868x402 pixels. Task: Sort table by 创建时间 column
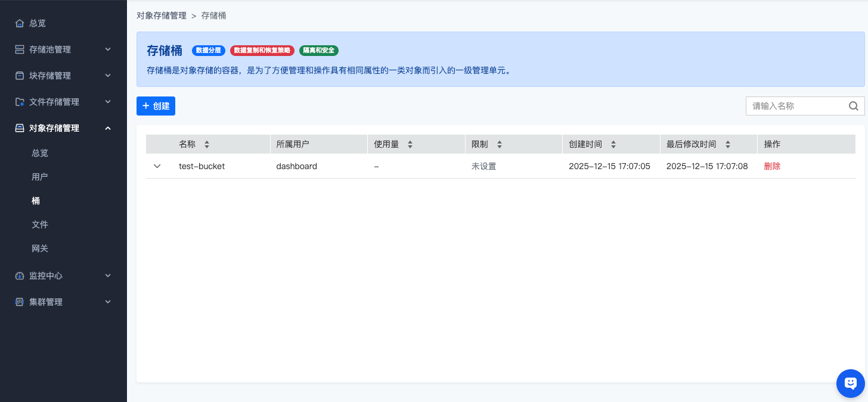point(613,144)
